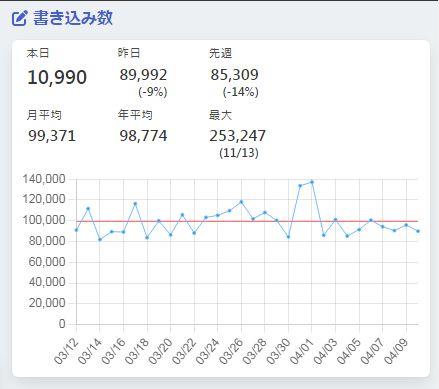The image size is (439, 389).
Task: Click the 昨日 label
Action: coord(129,53)
